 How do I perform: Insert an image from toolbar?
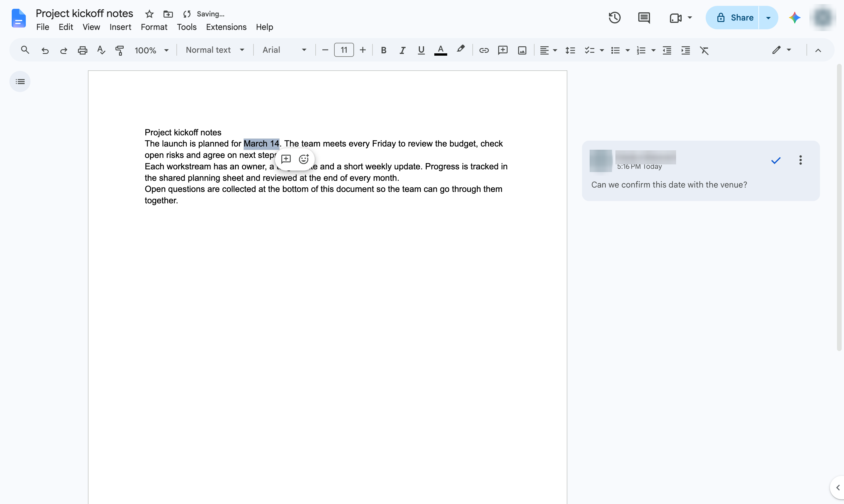pyautogui.click(x=522, y=50)
